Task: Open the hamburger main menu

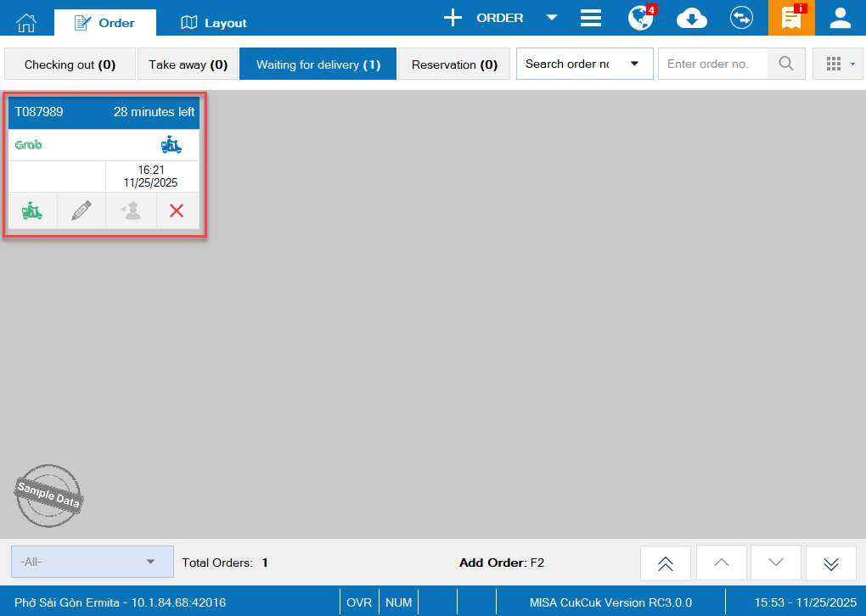Action: pyautogui.click(x=591, y=18)
